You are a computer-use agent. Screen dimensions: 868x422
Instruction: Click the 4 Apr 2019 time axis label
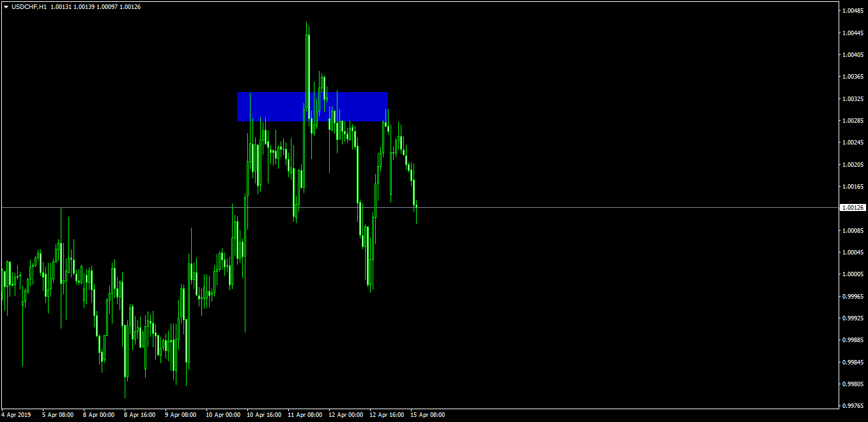click(16, 415)
